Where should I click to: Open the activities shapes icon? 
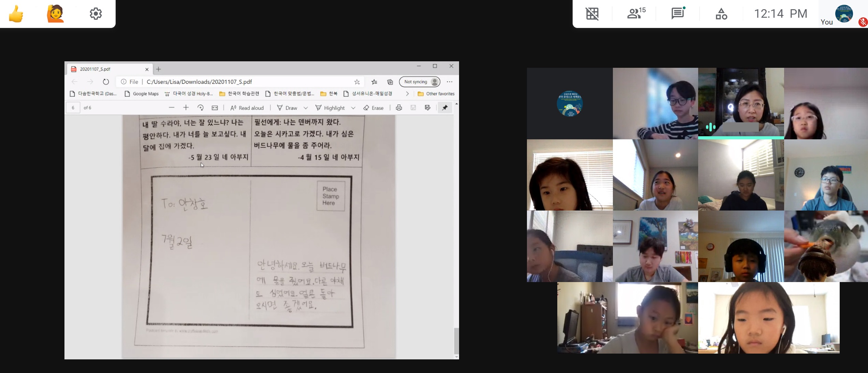pos(721,14)
